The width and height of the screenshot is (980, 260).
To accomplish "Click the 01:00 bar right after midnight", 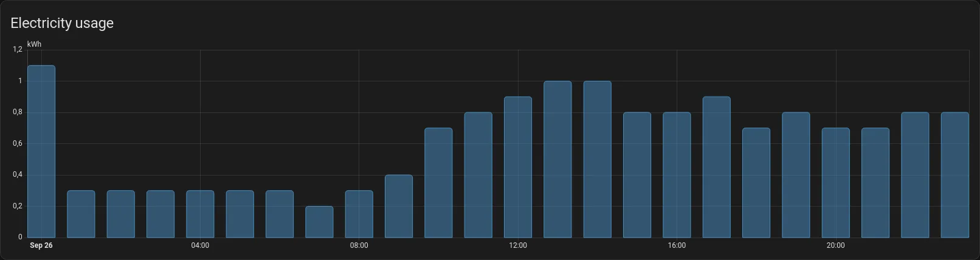I will point(81,214).
